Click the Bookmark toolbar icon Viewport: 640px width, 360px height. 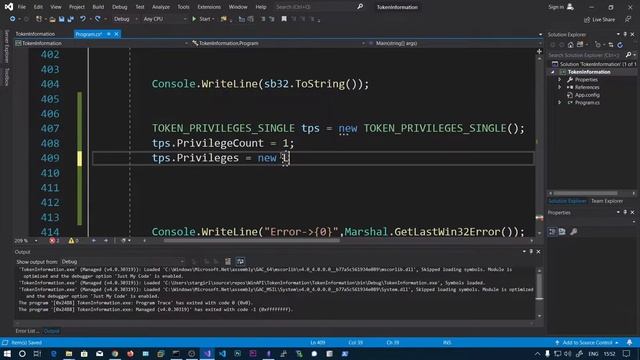tap(284, 19)
